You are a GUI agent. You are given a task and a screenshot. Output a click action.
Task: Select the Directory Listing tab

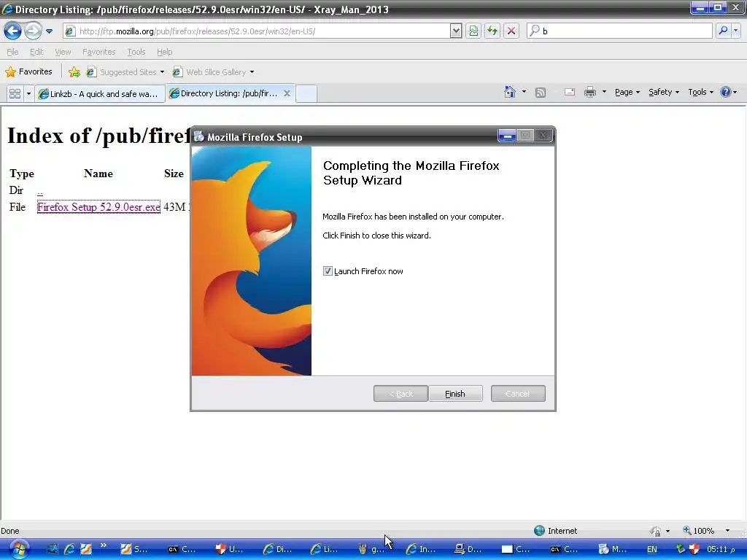tap(224, 93)
